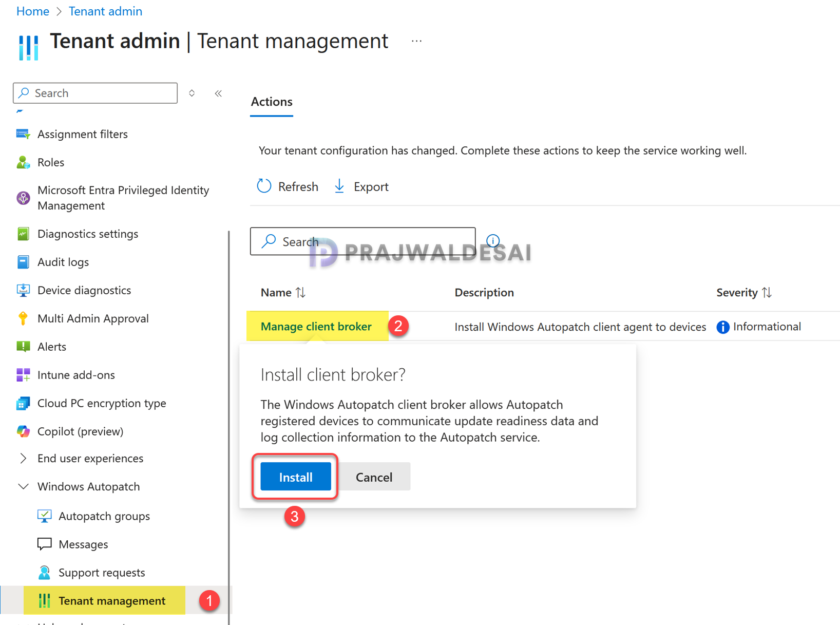Click the Cancel button in dialog
This screenshot has width=840, height=625.
click(374, 477)
